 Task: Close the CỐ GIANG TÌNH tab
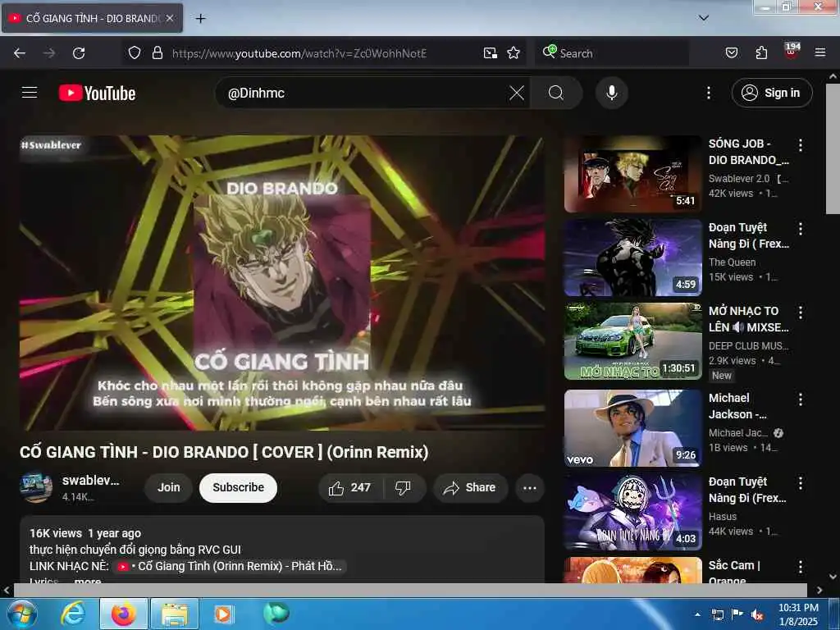169,18
